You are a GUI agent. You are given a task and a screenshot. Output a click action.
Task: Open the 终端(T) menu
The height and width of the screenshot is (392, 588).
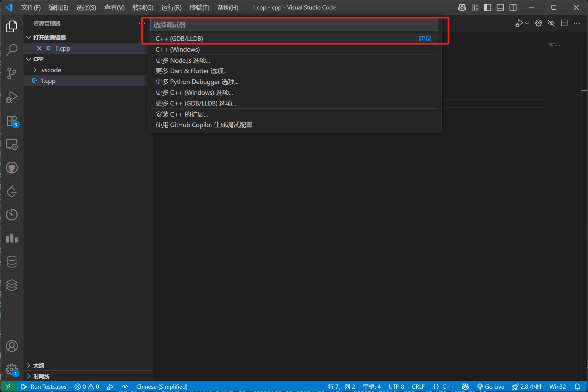(199, 8)
